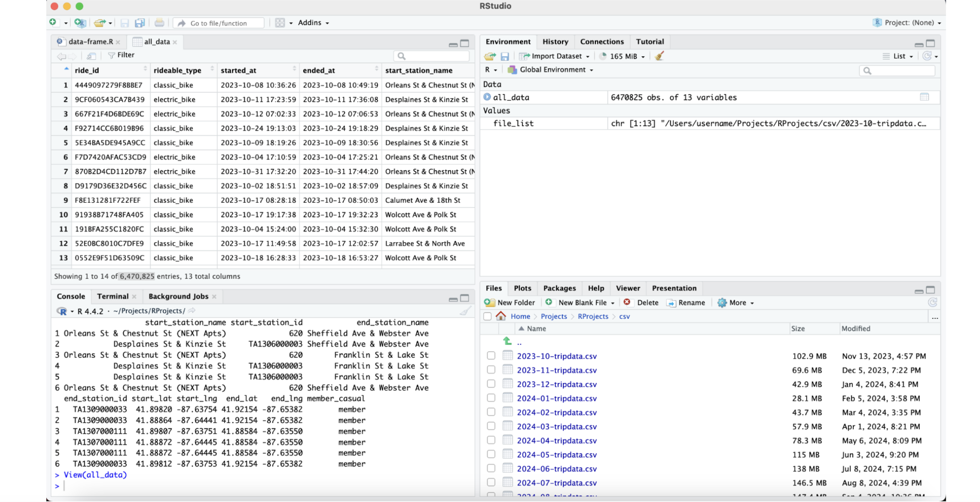980x502 pixels.
Task: Tick the 2024-05-tripdata.csv checkbox
Action: pos(491,455)
